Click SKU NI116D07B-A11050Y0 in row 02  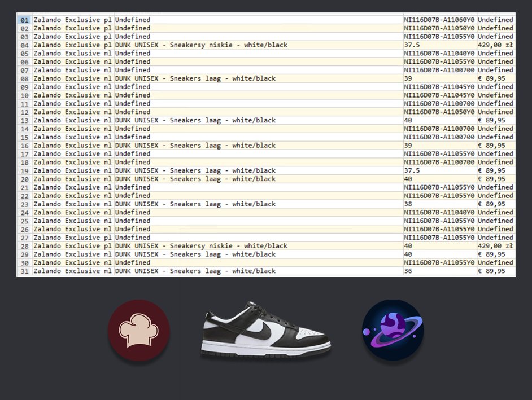coord(439,28)
